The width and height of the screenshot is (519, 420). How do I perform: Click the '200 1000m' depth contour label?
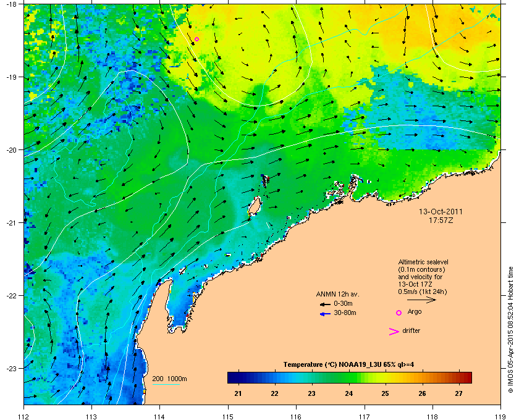[x=169, y=379]
